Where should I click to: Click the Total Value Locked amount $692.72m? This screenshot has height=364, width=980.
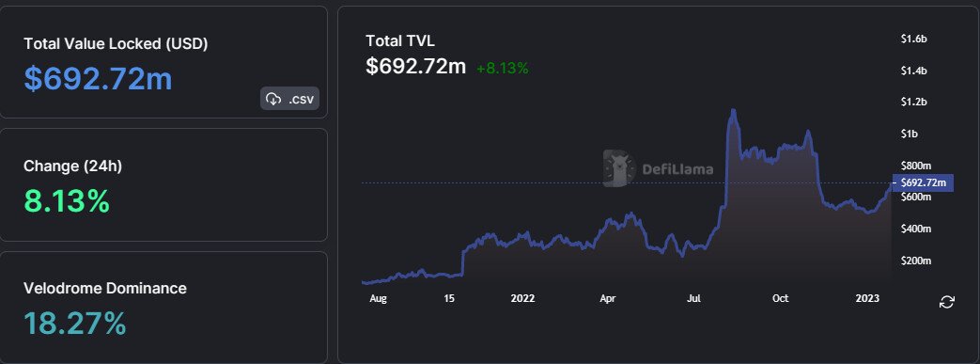tap(98, 79)
